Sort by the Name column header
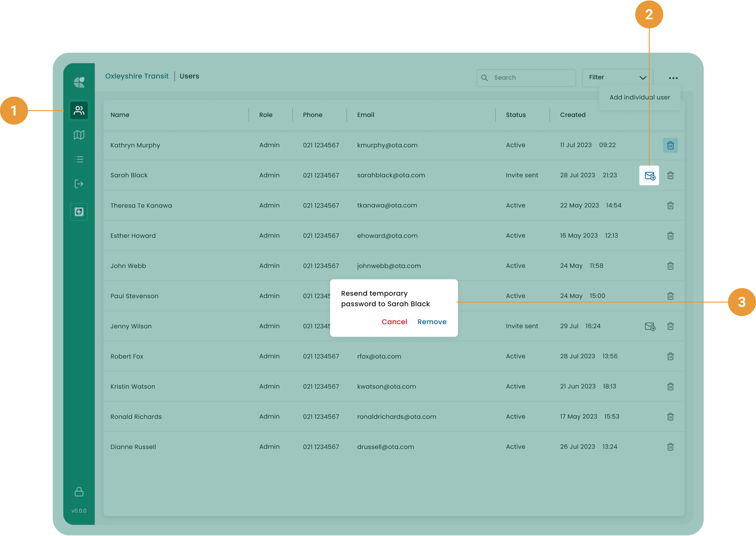The height and width of the screenshot is (536, 756). tap(120, 115)
